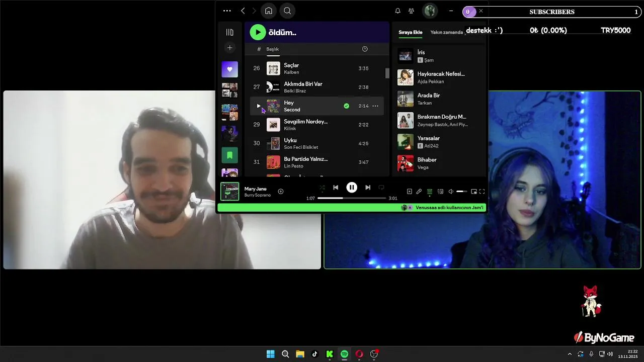Open artist Lin Pesto link
Viewport: 644px width, 362px height.
coord(294,166)
